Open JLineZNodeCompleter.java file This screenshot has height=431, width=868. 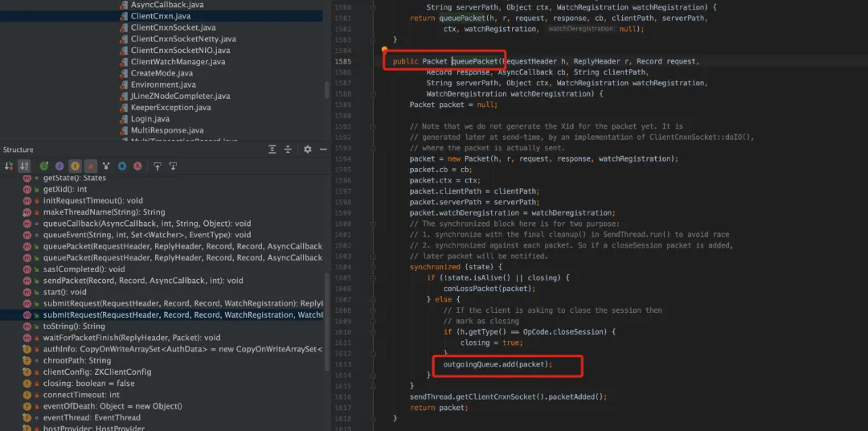[181, 96]
